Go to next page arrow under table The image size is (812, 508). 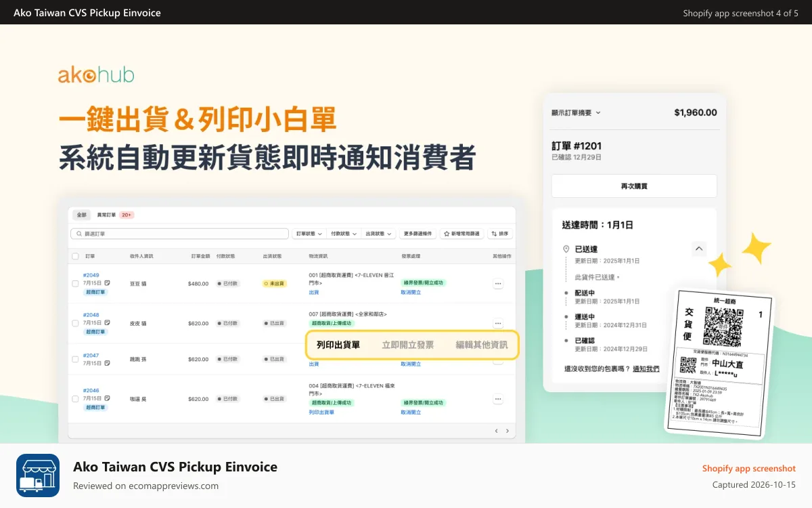click(507, 431)
